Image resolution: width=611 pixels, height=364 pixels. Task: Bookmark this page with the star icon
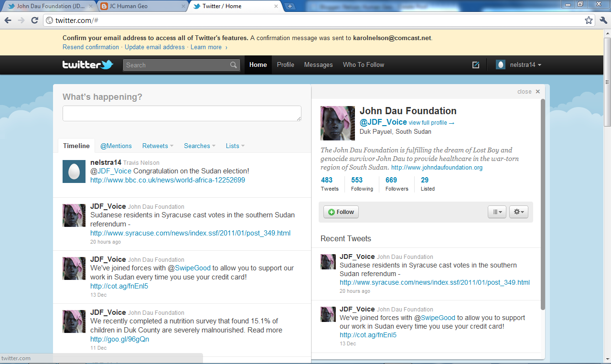[x=589, y=21]
